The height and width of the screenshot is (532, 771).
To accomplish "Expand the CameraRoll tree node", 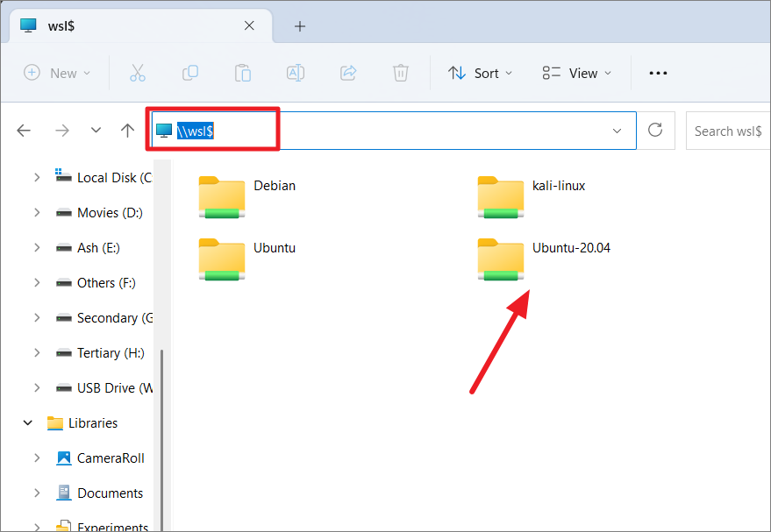I will (37, 458).
